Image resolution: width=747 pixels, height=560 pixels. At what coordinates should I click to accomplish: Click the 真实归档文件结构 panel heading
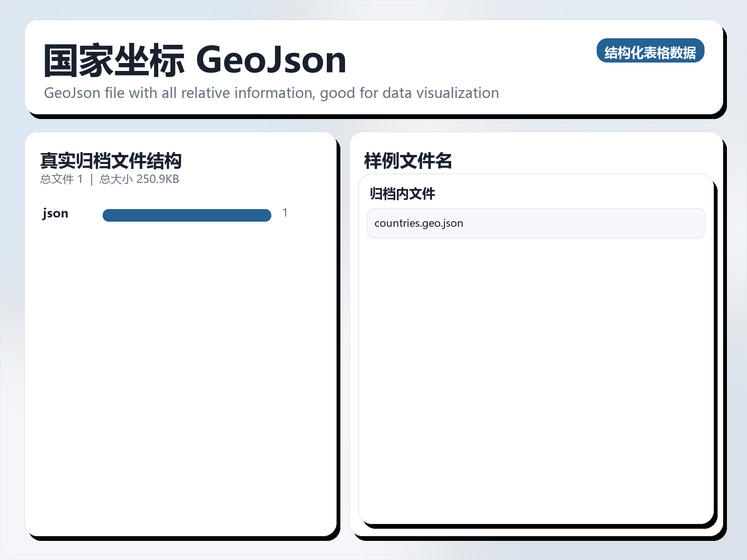pos(111,161)
